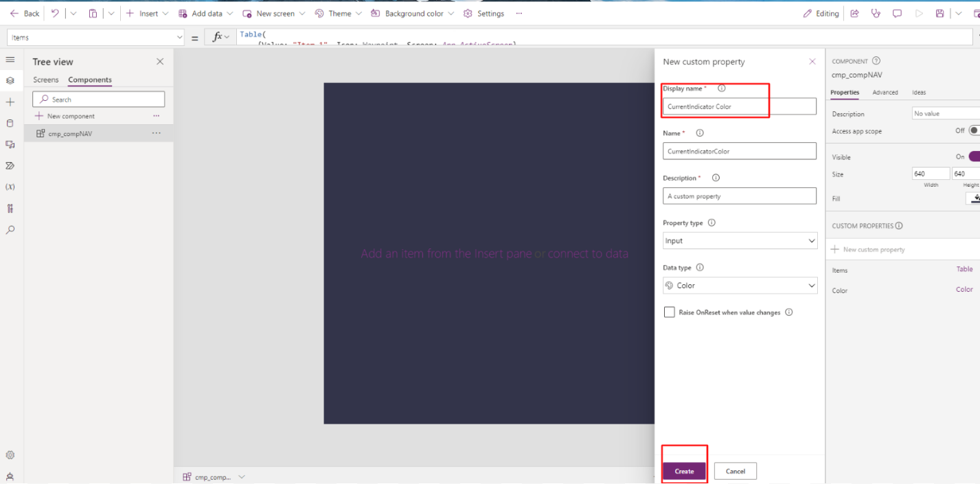Enable Raise OnReset when value changes checkbox
The image size is (980, 484).
click(670, 312)
